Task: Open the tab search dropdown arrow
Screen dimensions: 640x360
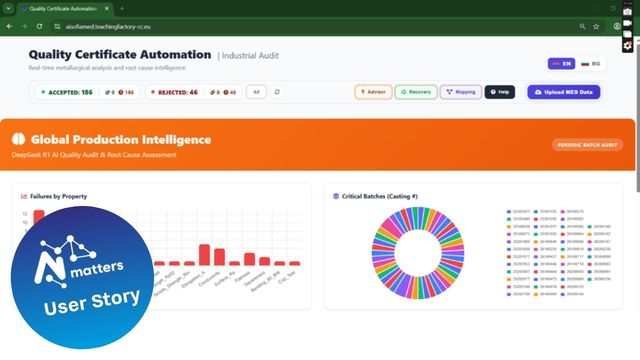Action: [x=8, y=8]
